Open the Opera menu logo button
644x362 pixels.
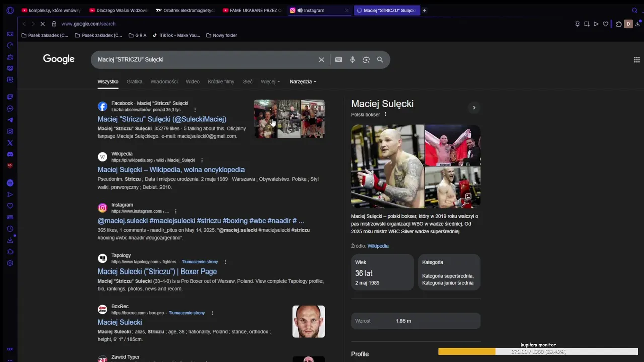(x=10, y=10)
